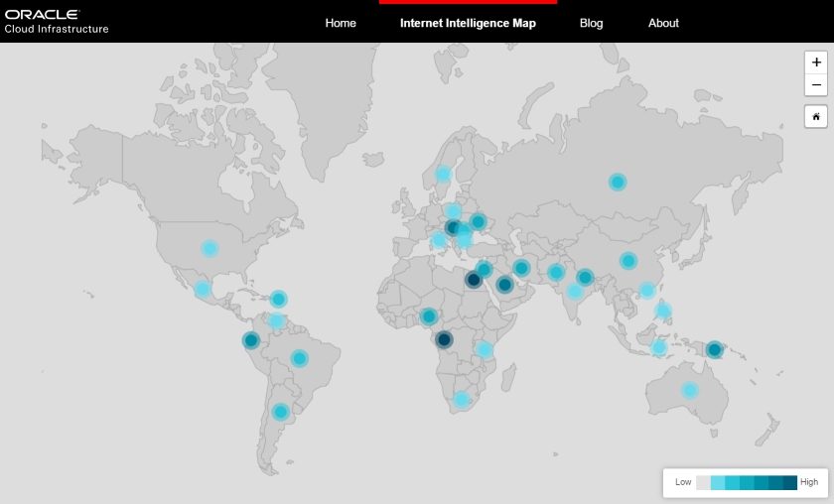Image resolution: width=834 pixels, height=504 pixels.
Task: Select the dot over Brazil
Action: [300, 358]
